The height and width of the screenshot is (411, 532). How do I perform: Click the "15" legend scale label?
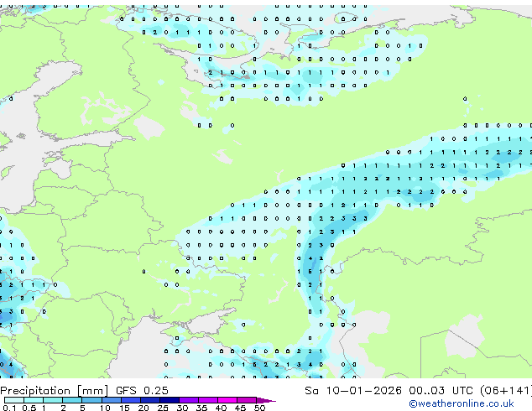coord(124,408)
